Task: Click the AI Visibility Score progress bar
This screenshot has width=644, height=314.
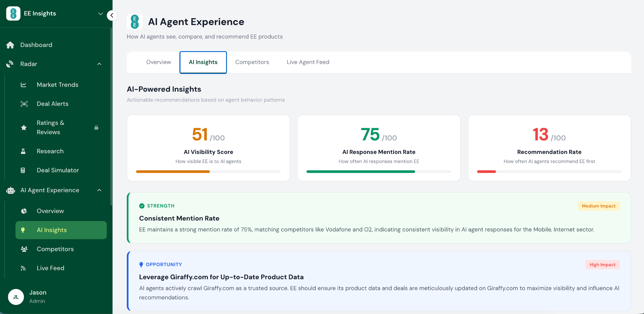Action: coord(208,172)
